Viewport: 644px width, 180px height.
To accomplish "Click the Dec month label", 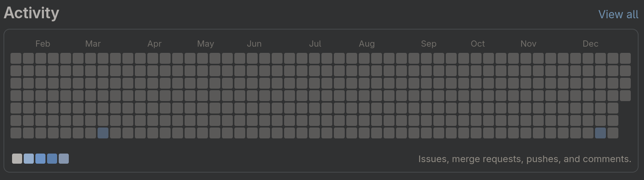I will tap(590, 44).
